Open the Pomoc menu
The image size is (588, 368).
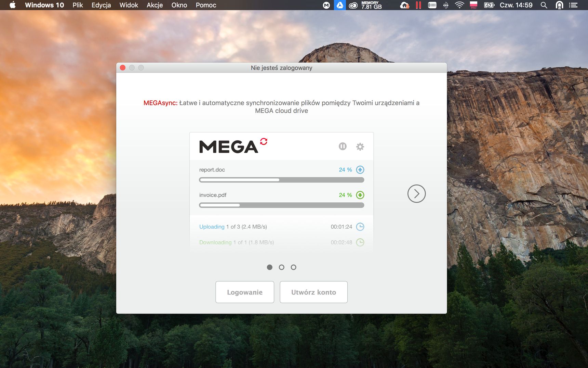206,5
